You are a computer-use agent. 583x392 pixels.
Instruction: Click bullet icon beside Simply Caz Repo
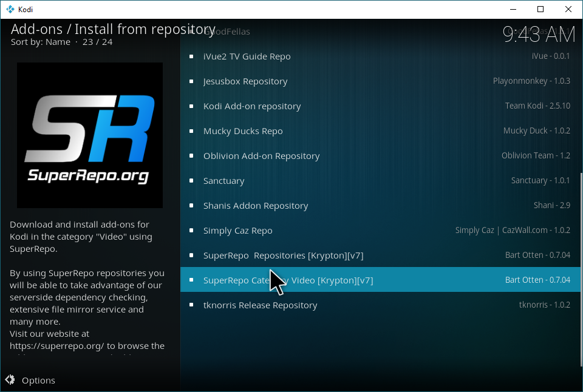191,231
